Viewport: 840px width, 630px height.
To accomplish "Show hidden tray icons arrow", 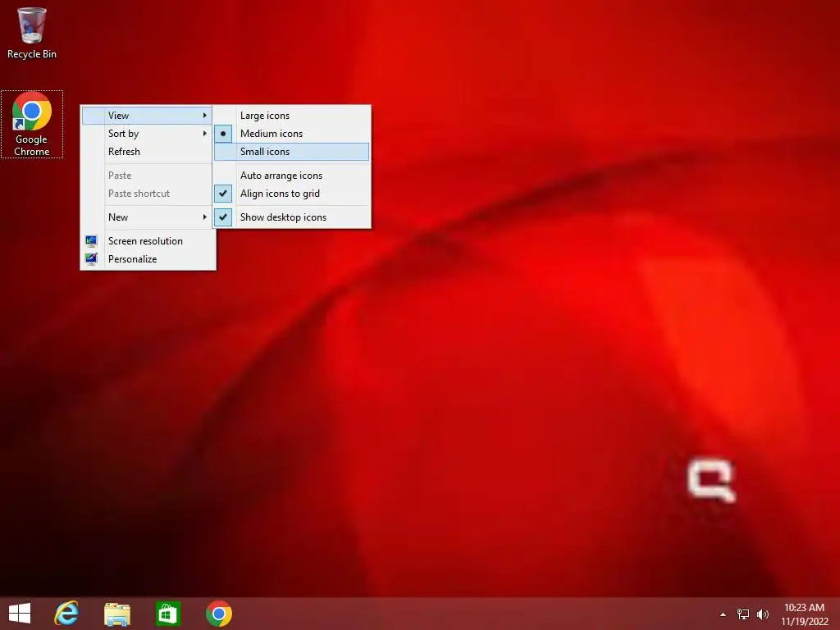I will point(723,614).
